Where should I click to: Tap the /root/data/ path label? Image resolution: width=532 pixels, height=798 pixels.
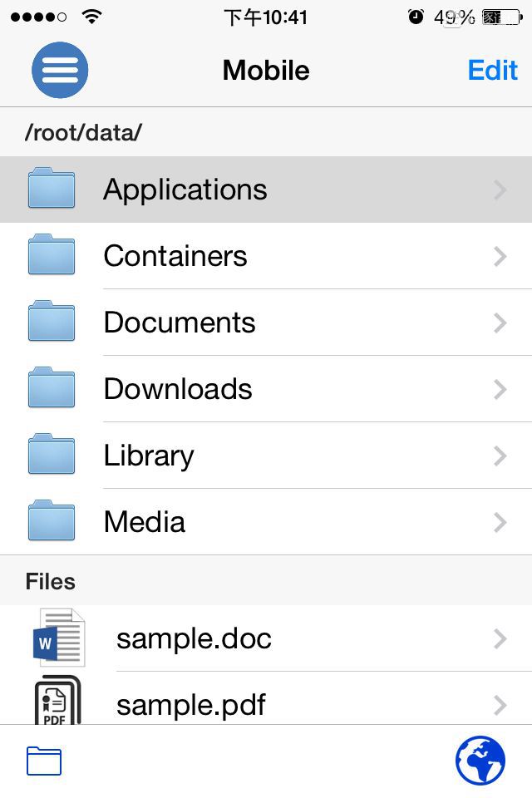pos(84,132)
